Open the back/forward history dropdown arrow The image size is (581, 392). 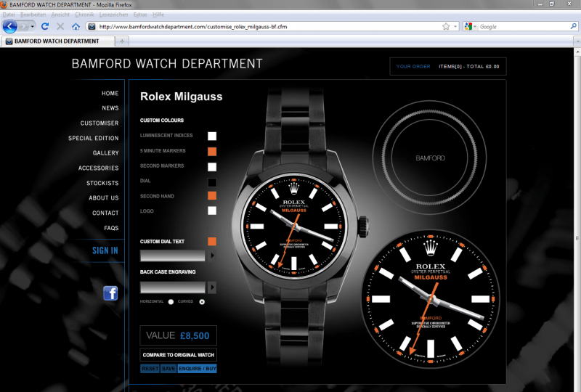(x=32, y=27)
